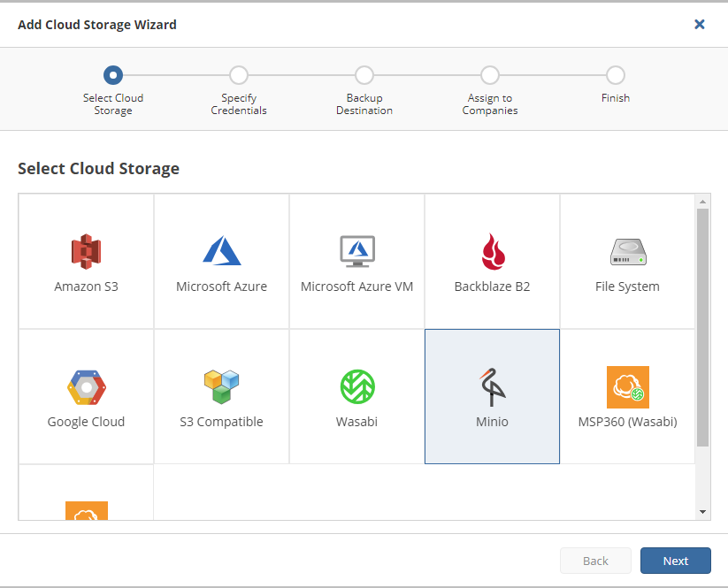Click the Select Cloud Storage step label

coord(113,104)
